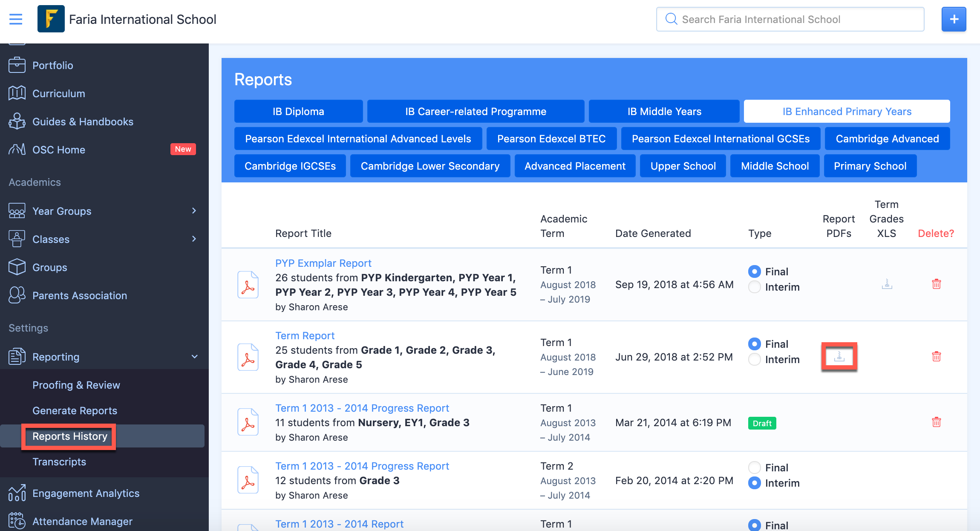Click the Reporting document icon
The image size is (980, 531).
pyautogui.click(x=17, y=357)
